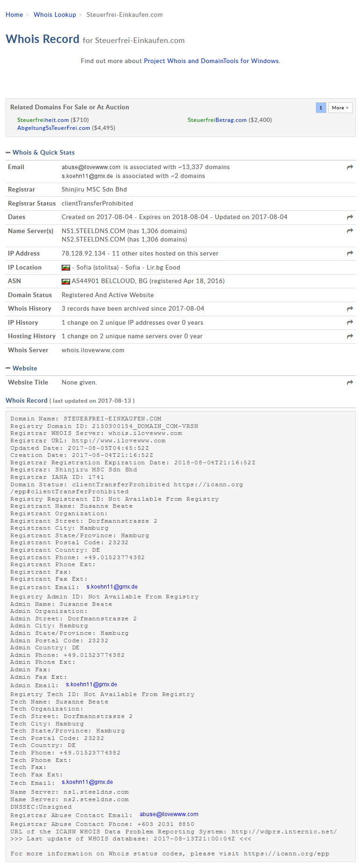Image resolution: width=361 pixels, height=868 pixels.
Task: Collapse the Whois & Quick Stats section
Action: [x=8, y=153]
